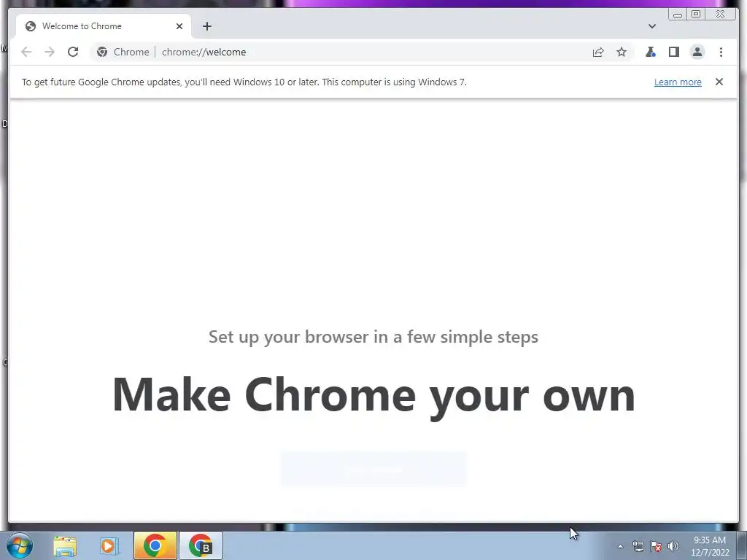Open the side panel icon
747x560 pixels.
tap(673, 52)
